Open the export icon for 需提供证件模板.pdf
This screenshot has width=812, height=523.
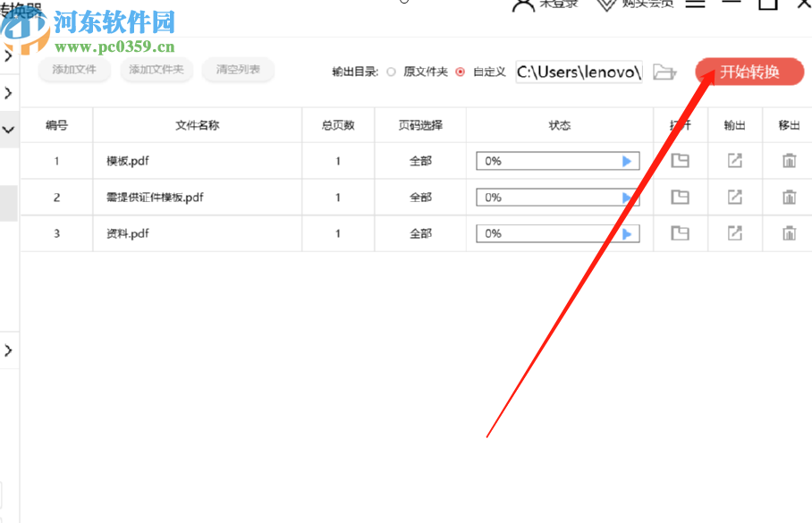point(733,197)
